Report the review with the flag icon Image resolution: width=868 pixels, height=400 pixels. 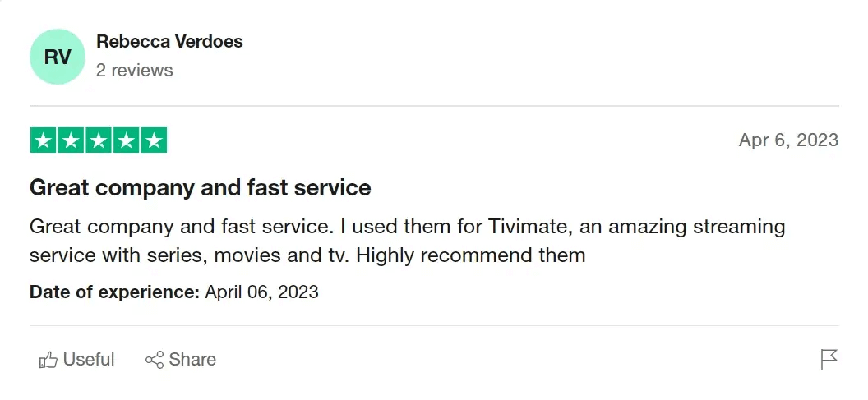coord(829,359)
